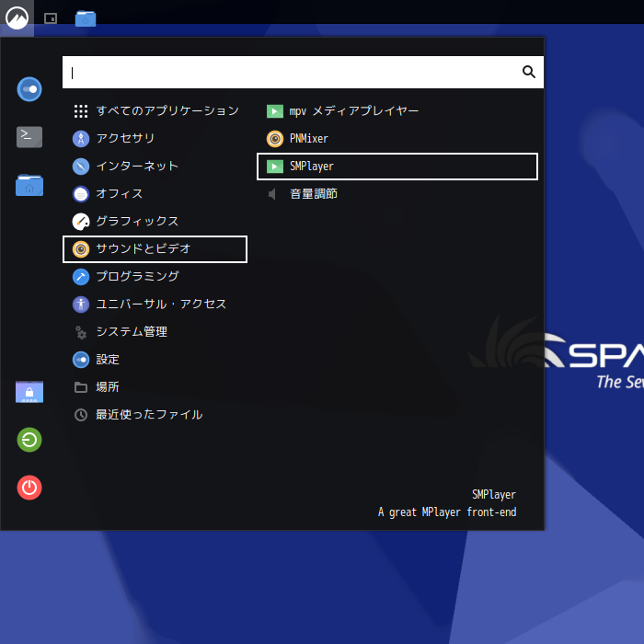Screen dimensions: 644x644
Task: Open 最近使ったファイル recent files
Action: coord(155,415)
